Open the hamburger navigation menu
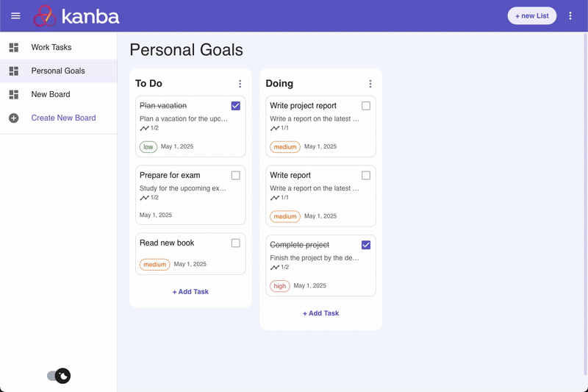Image resolution: width=588 pixels, height=392 pixels. coord(15,15)
